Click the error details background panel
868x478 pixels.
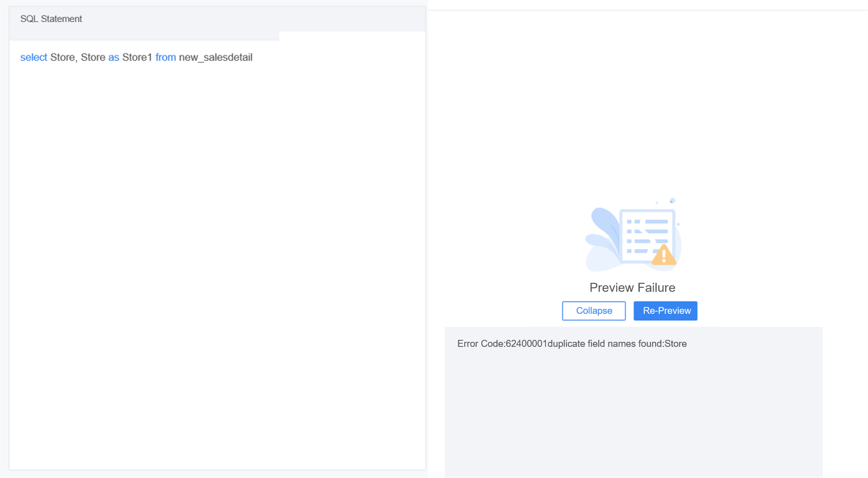[634, 410]
